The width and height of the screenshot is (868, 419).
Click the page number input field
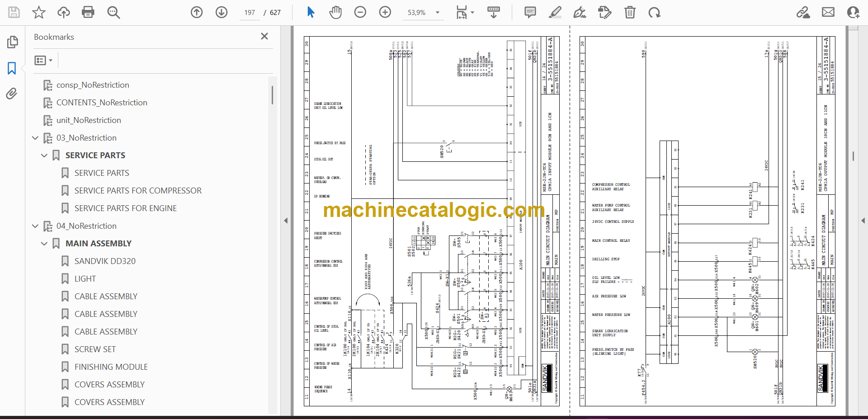250,13
